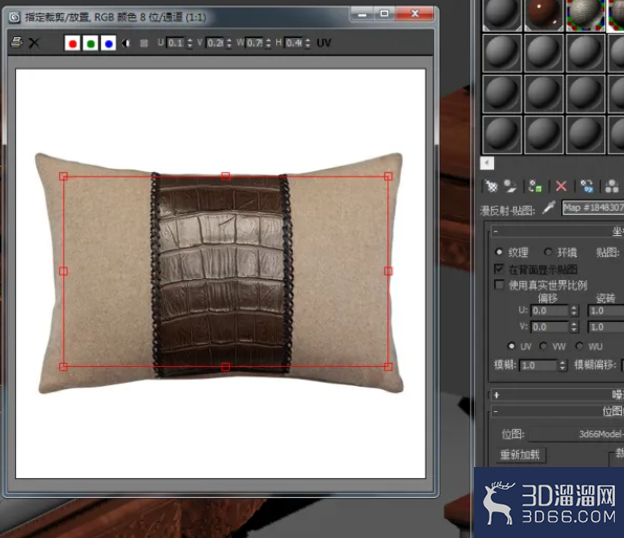The height and width of the screenshot is (538, 624).
Task: Click the right-middle crop handle
Action: pos(388,271)
